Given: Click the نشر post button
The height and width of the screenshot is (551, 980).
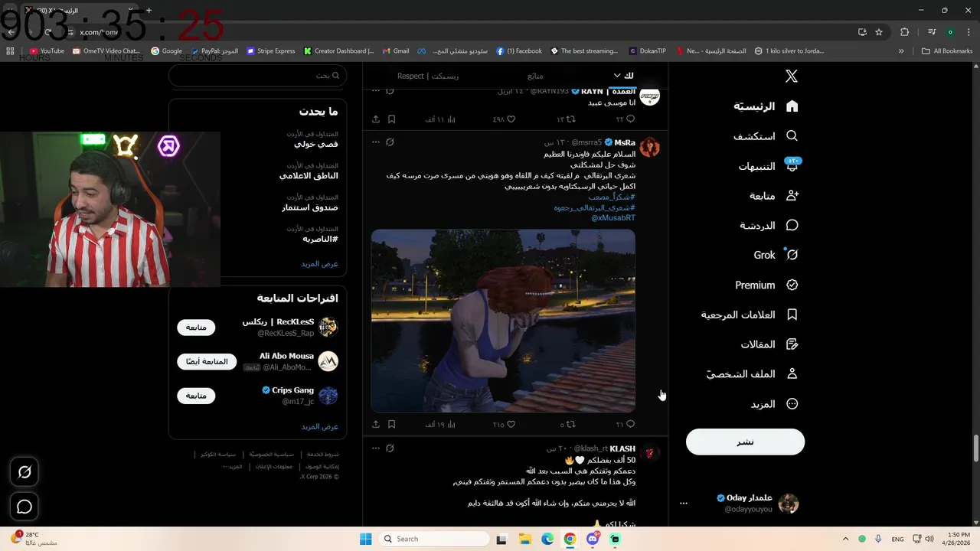Looking at the screenshot, I should point(745,442).
